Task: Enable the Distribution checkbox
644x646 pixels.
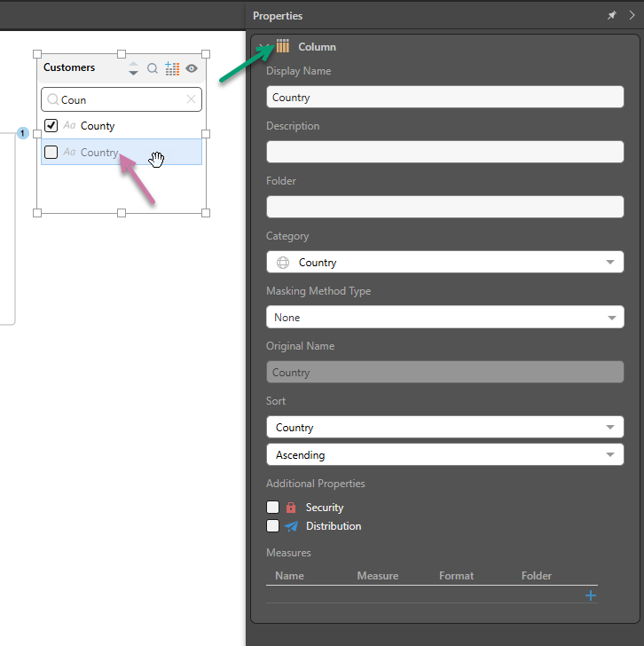Action: 273,526
